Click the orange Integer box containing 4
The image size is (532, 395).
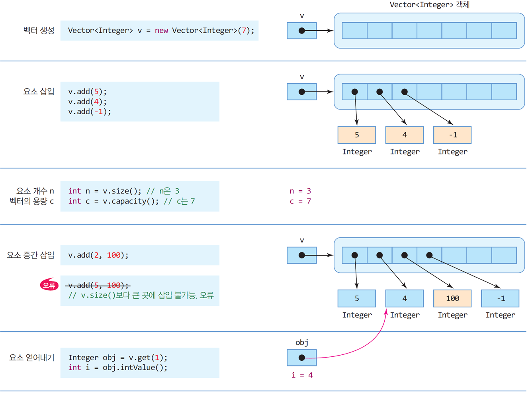pos(405,135)
